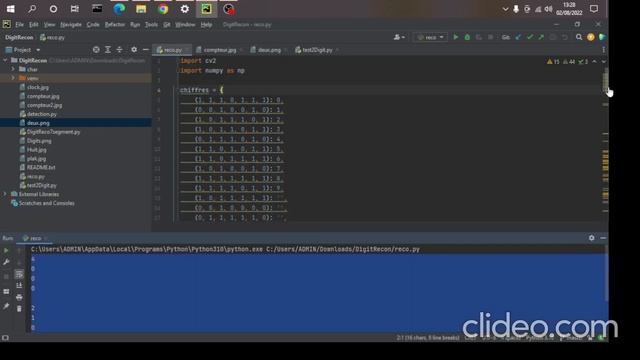This screenshot has width=640, height=360.
Task: Run the reco configuration with the green play icon
Action: 456,37
